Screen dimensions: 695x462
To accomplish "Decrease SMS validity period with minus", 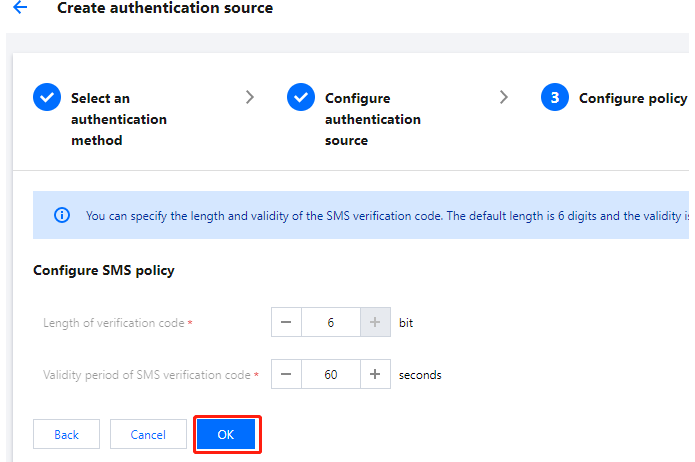I will pos(286,374).
